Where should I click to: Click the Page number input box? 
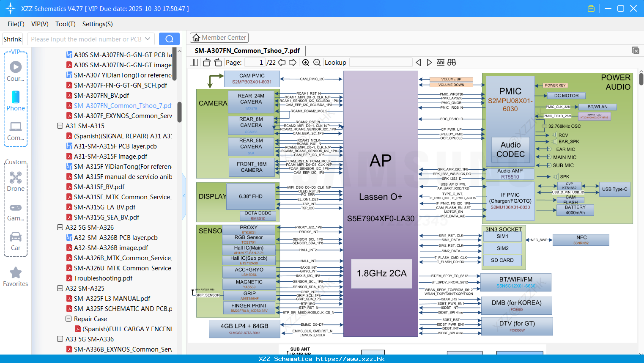click(x=255, y=63)
